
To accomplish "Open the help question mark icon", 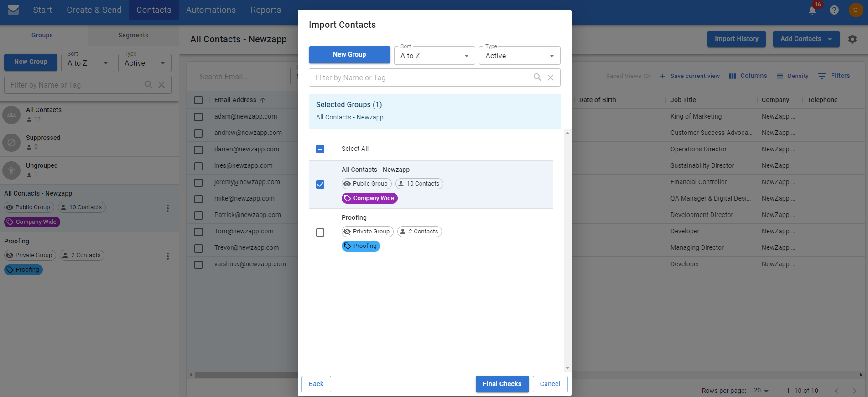I will pos(834,10).
